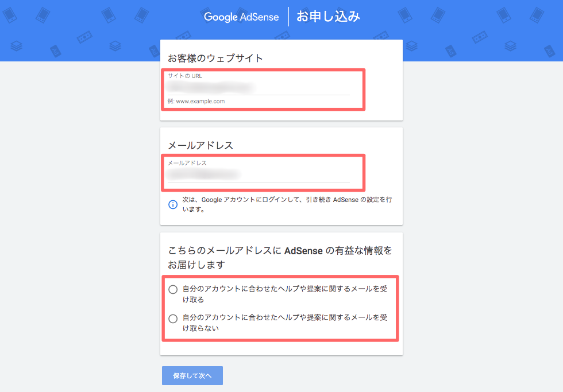Click the Google account login info text

click(x=287, y=204)
